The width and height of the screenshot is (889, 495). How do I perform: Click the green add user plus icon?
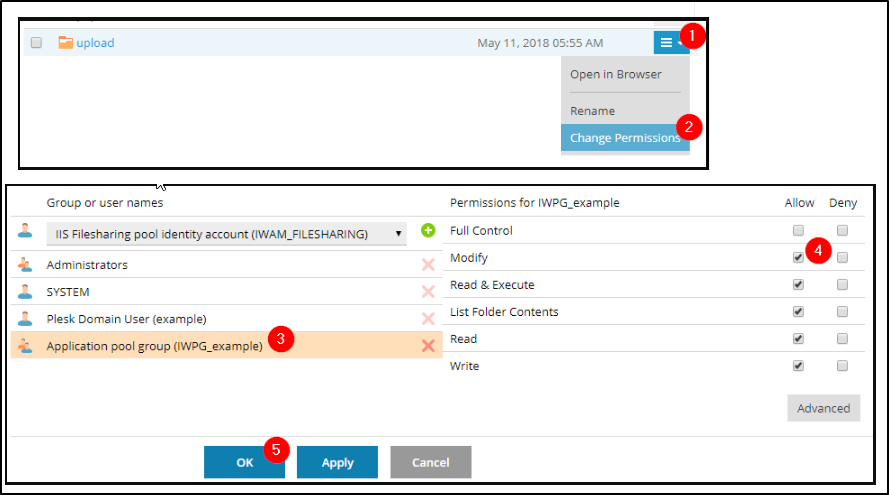tap(428, 231)
